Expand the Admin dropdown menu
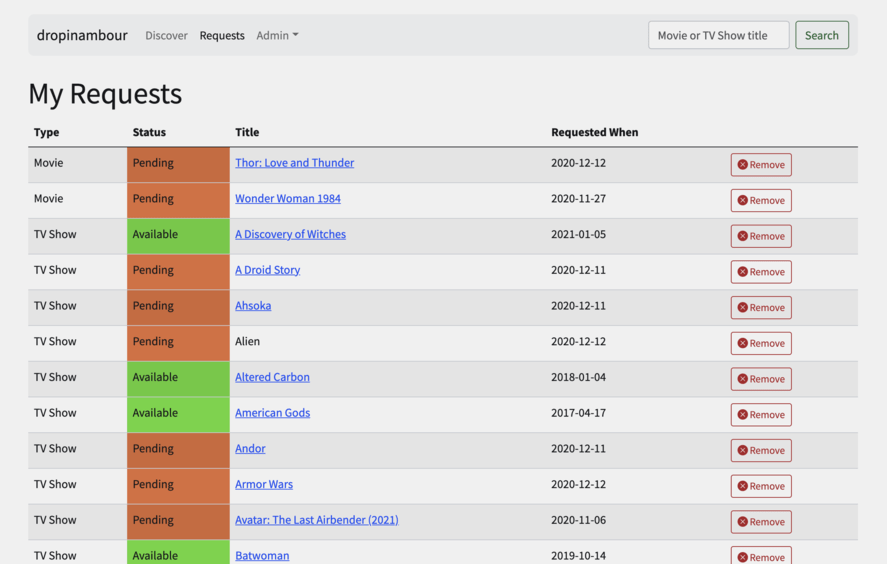Viewport: 887px width, 564px height. tap(277, 35)
